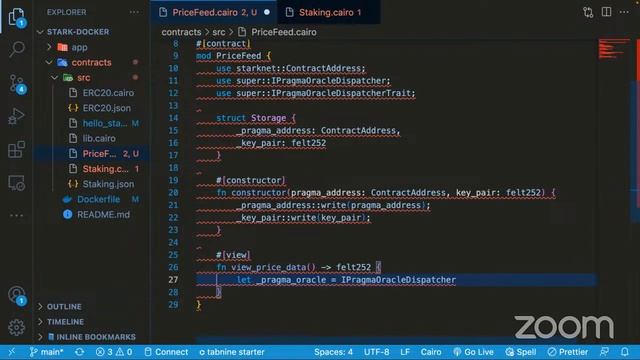The image size is (640, 360).
Task: Open Run and Debug view
Action: pyautogui.click(x=16, y=116)
